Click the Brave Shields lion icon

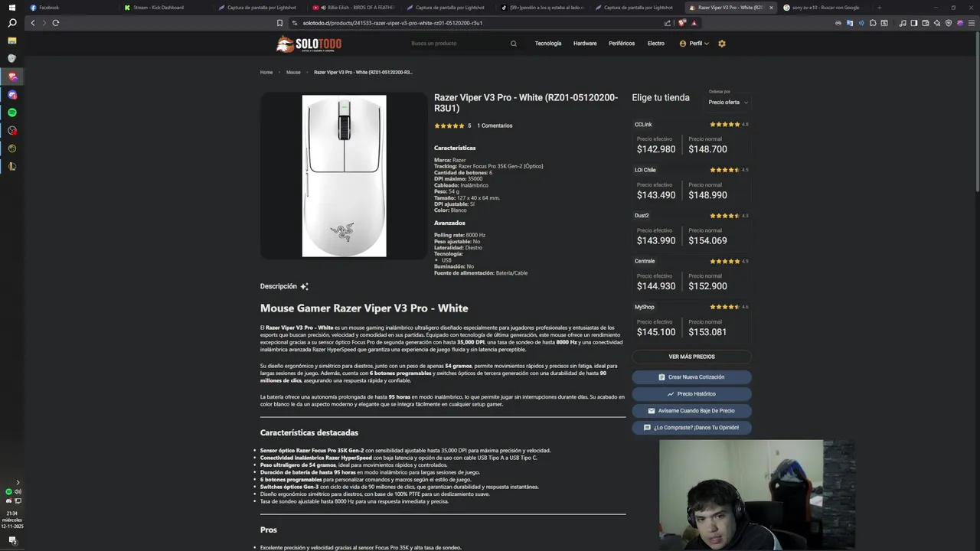click(x=681, y=23)
